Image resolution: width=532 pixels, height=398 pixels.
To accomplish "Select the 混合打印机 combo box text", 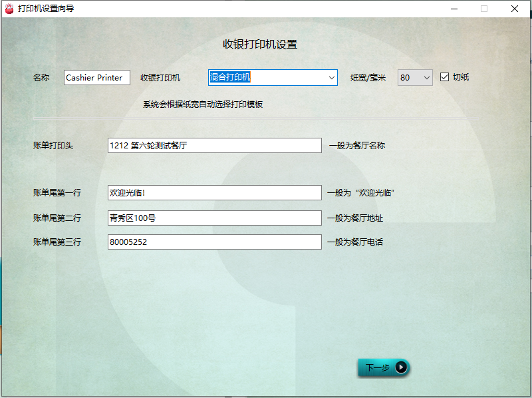I will coord(266,78).
